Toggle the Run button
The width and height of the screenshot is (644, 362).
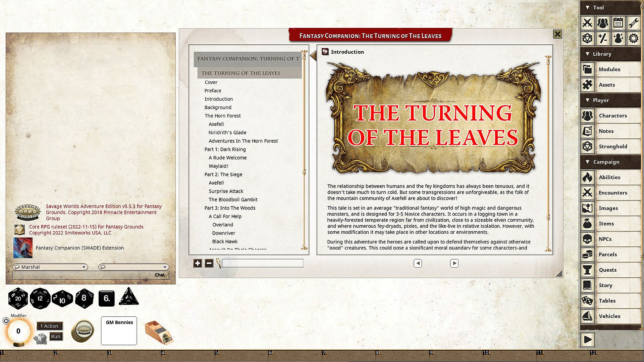pos(56,336)
